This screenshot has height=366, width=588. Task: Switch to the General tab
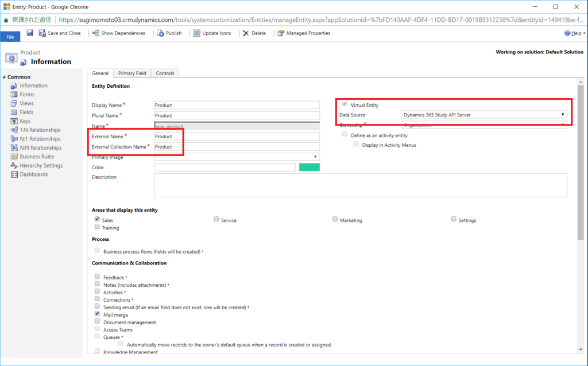click(x=100, y=73)
